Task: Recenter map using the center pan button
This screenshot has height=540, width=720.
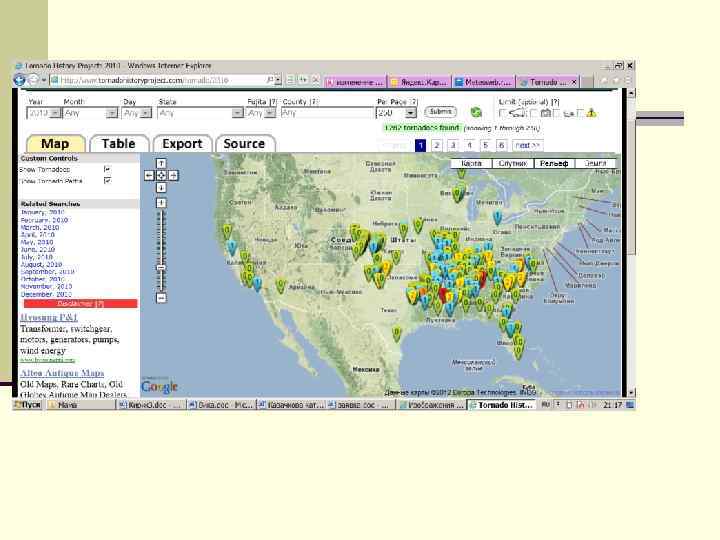Action: 161,175
